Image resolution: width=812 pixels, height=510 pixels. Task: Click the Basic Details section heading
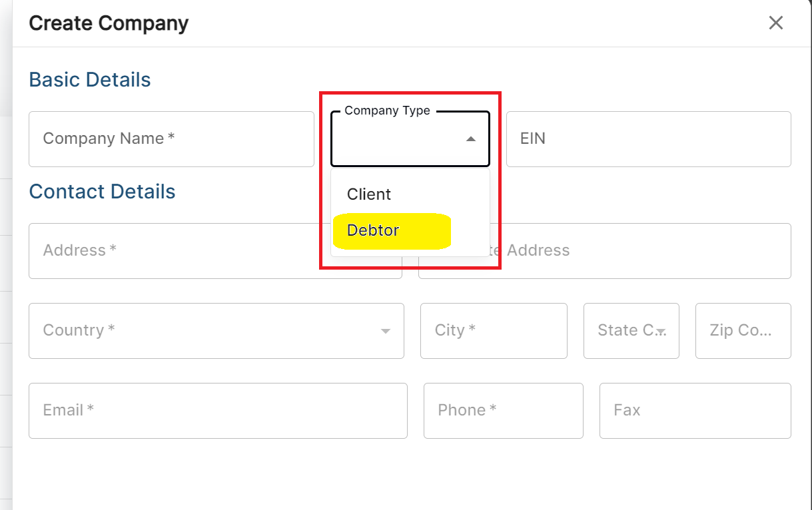coord(89,79)
